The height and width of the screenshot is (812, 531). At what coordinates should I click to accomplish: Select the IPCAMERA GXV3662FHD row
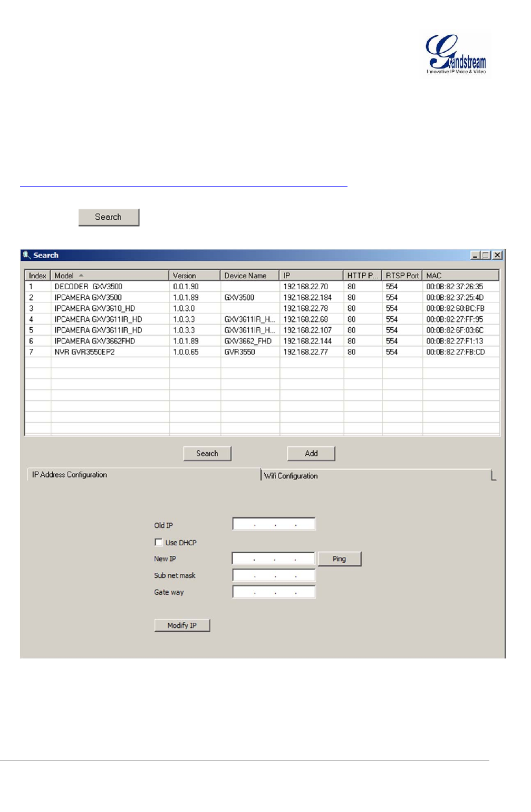coord(262,341)
